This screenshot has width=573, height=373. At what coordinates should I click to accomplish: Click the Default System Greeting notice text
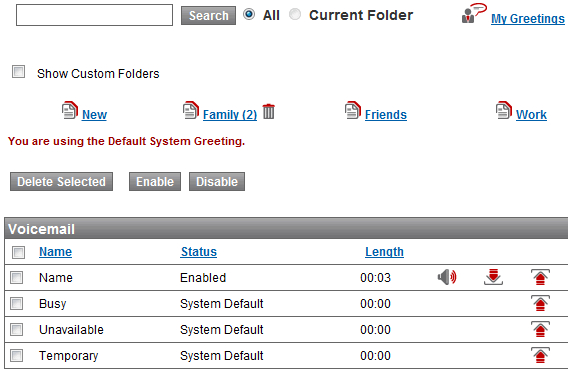tap(126, 141)
